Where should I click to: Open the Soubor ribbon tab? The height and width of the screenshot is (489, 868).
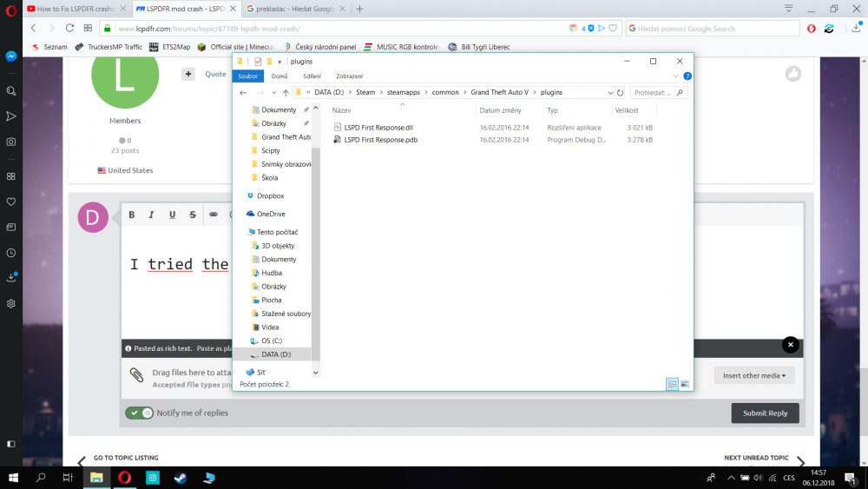click(x=248, y=76)
